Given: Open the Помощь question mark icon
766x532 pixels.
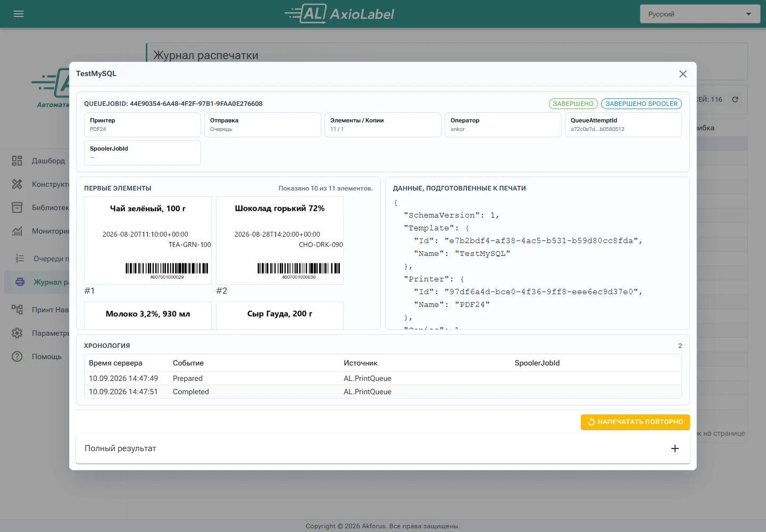Looking at the screenshot, I should click(x=17, y=356).
